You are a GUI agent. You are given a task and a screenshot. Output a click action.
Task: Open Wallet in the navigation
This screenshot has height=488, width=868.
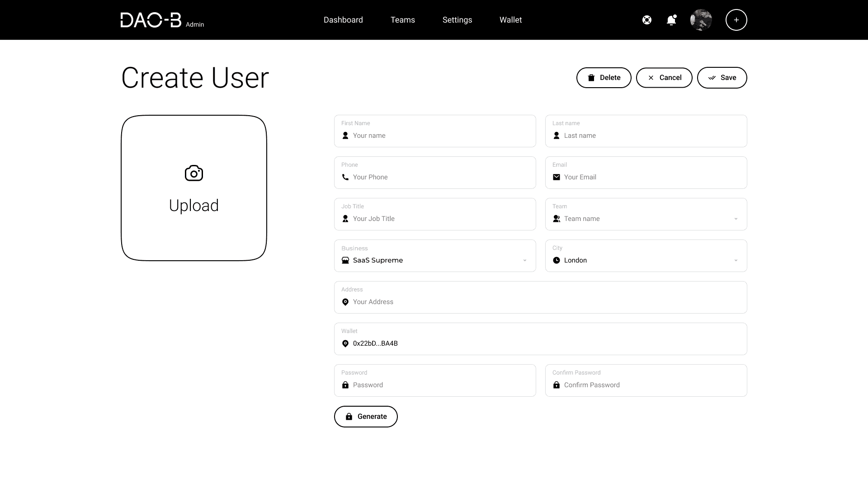point(510,20)
